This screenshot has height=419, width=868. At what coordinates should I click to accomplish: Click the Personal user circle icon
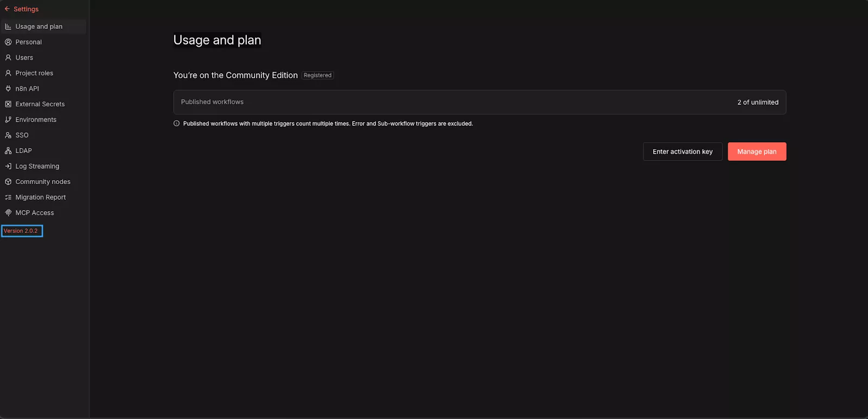[8, 42]
